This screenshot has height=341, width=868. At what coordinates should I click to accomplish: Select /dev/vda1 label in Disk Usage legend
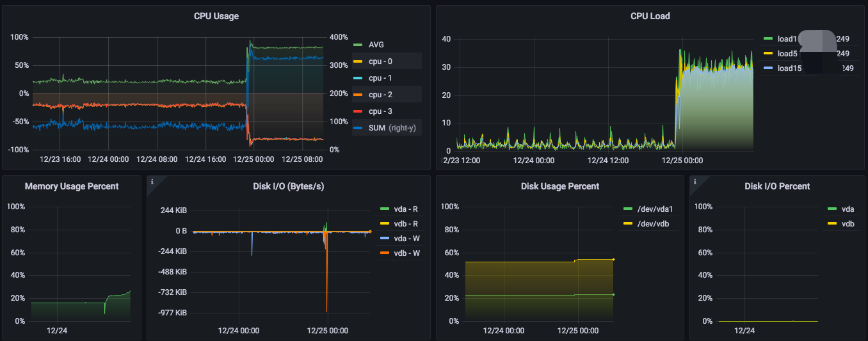point(655,209)
